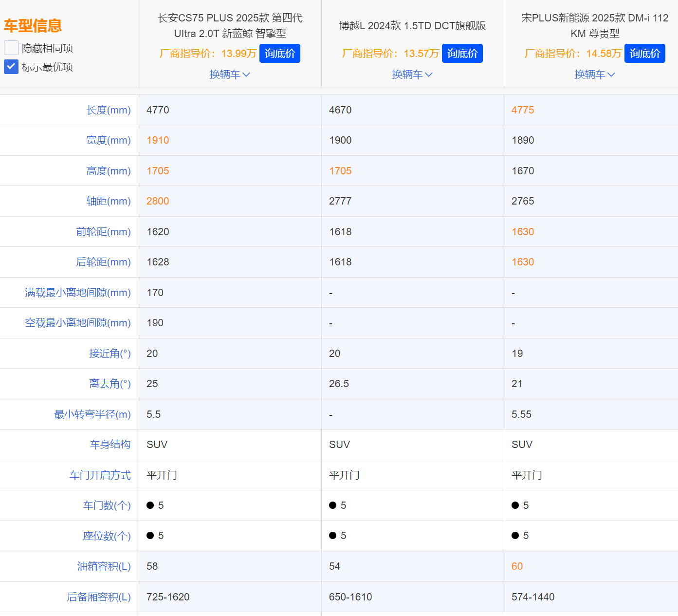Viewport: 678px width, 616px height.
Task: Open the 宋PLUS新能源 2025款 DM-i title
Action: tap(595, 26)
